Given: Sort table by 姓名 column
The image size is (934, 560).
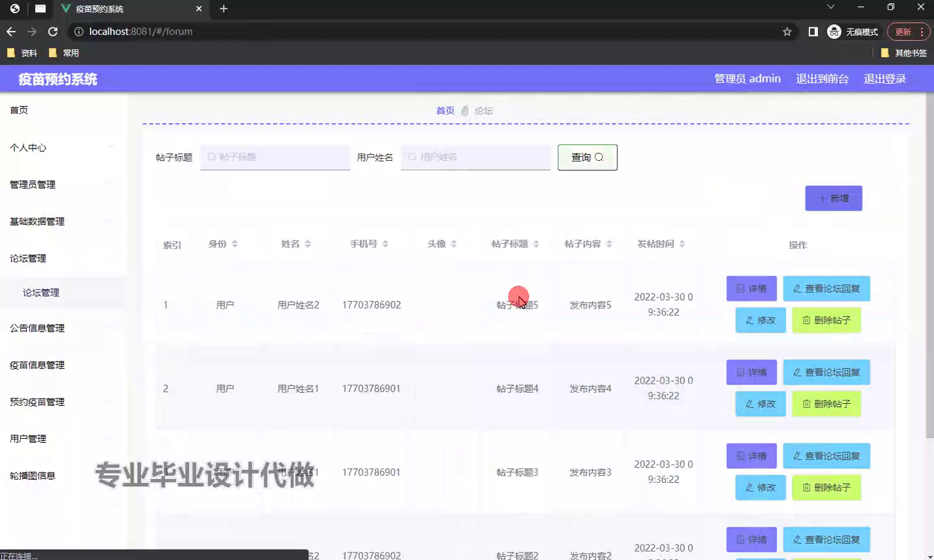Looking at the screenshot, I should (x=308, y=244).
